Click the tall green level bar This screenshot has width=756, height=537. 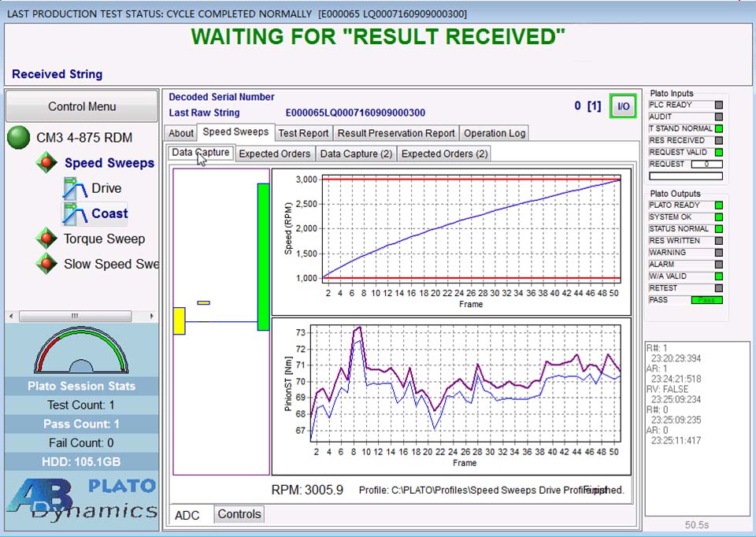263,257
